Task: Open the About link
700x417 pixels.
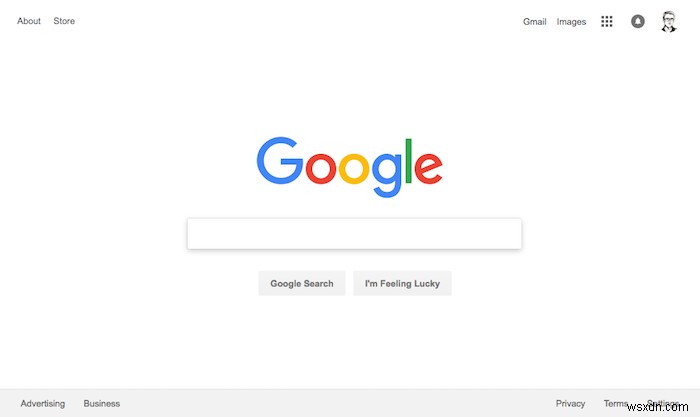Action: [x=29, y=21]
